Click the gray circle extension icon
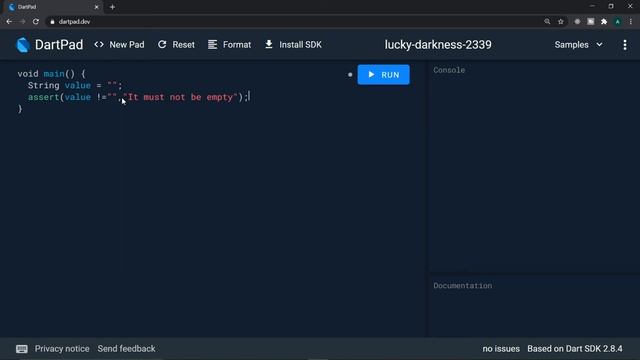Viewport: 640px width, 360px height. pyautogui.click(x=577, y=22)
